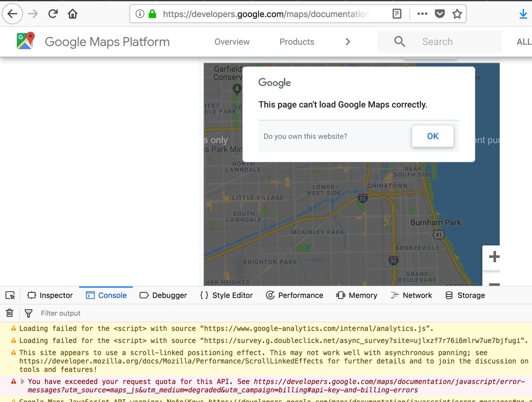
Task: Click the ALL language selector text
Action: pos(524,42)
